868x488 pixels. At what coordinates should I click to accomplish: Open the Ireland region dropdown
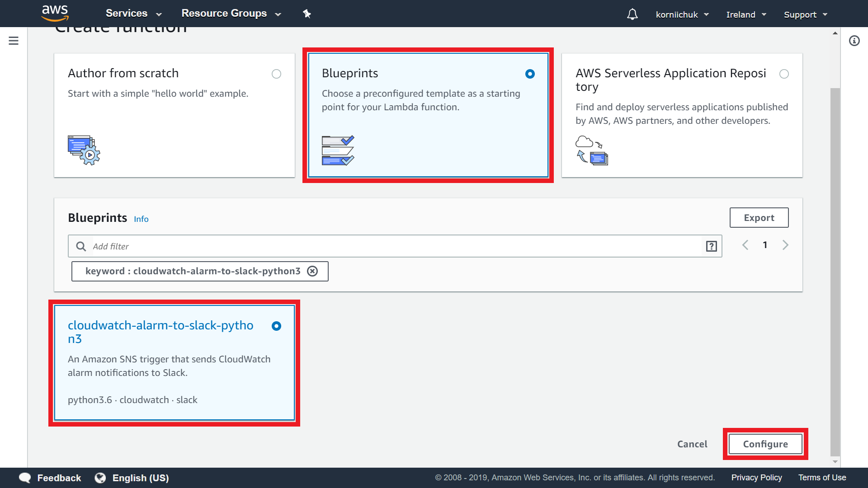point(746,14)
